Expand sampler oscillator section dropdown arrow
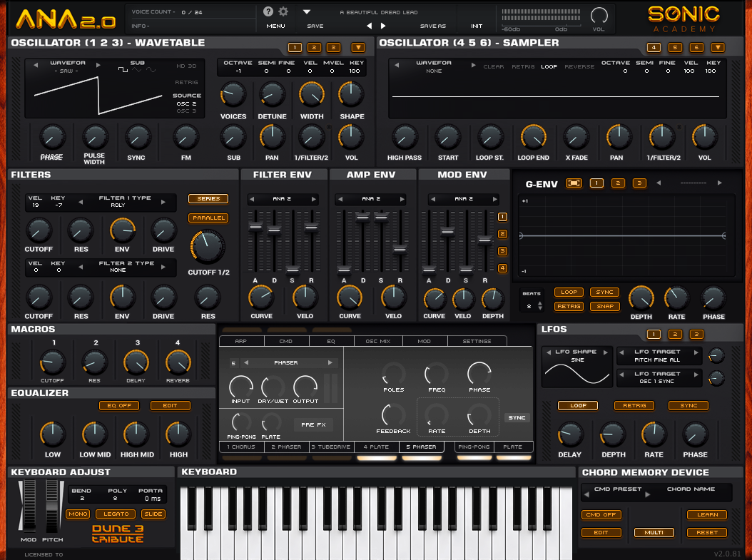The height and width of the screenshot is (560, 752). pyautogui.click(x=718, y=48)
